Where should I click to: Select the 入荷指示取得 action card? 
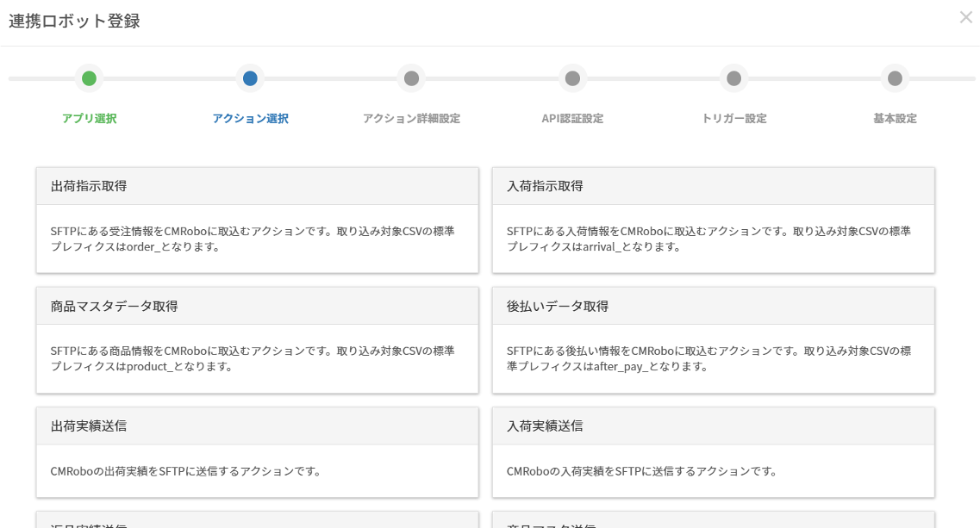point(713,220)
